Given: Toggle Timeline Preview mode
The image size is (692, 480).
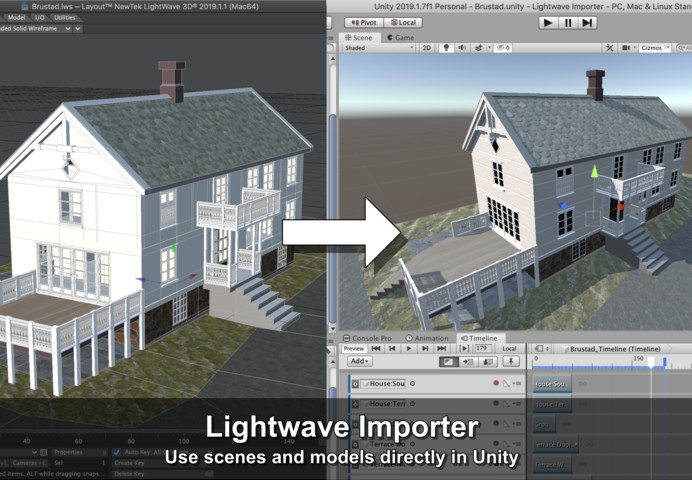Looking at the screenshot, I should 354,349.
